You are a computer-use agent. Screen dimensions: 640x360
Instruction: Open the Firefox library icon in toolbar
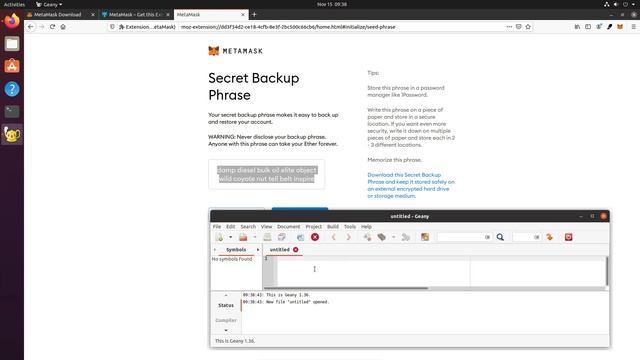[x=577, y=27]
